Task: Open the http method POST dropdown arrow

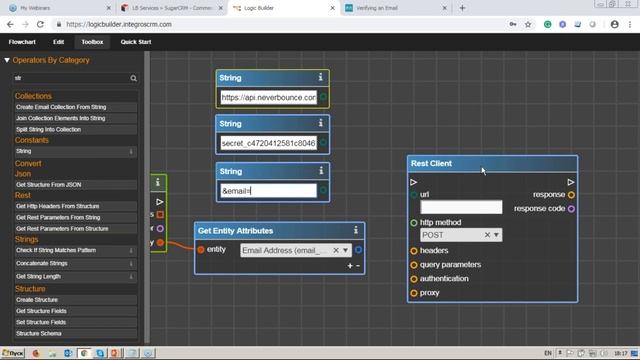Action: [496, 235]
